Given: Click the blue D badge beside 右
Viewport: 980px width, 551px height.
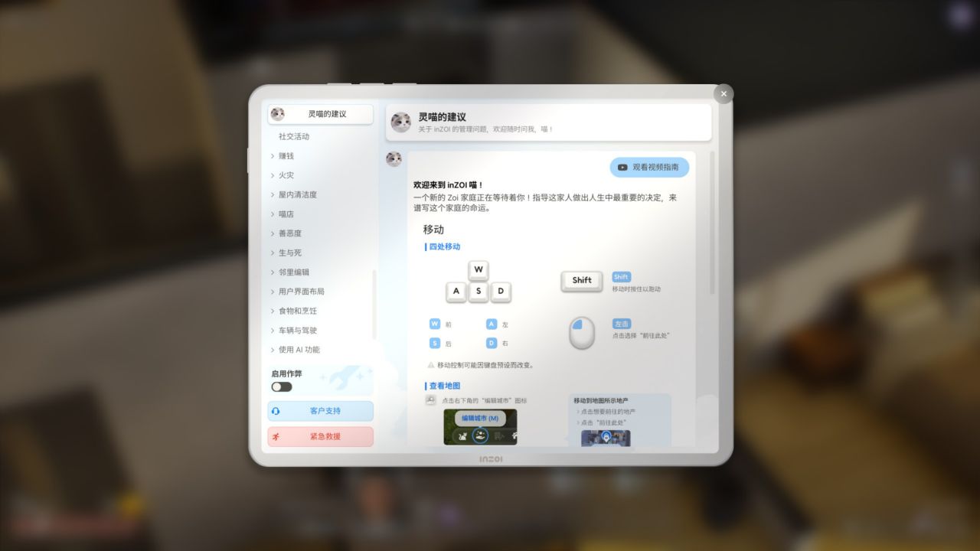Looking at the screenshot, I should (x=492, y=344).
